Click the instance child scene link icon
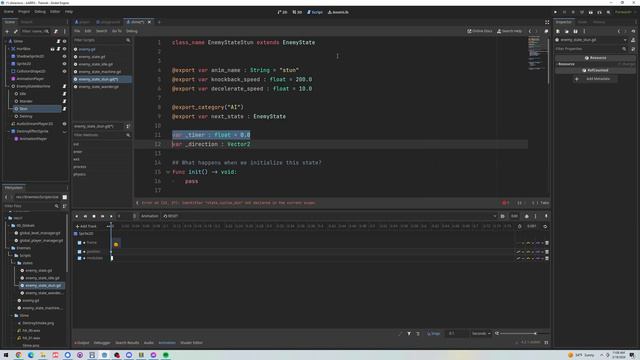Screen dimensions: 640x360 [x=16, y=31]
